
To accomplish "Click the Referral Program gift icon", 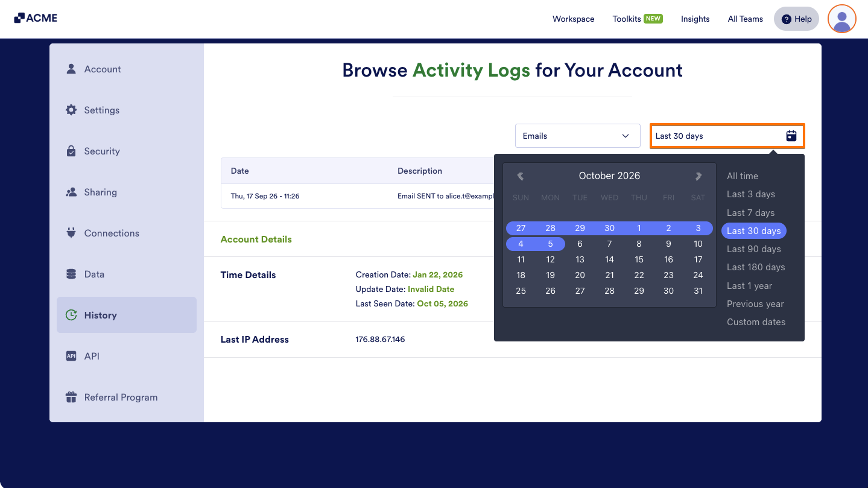I will 71,397.
